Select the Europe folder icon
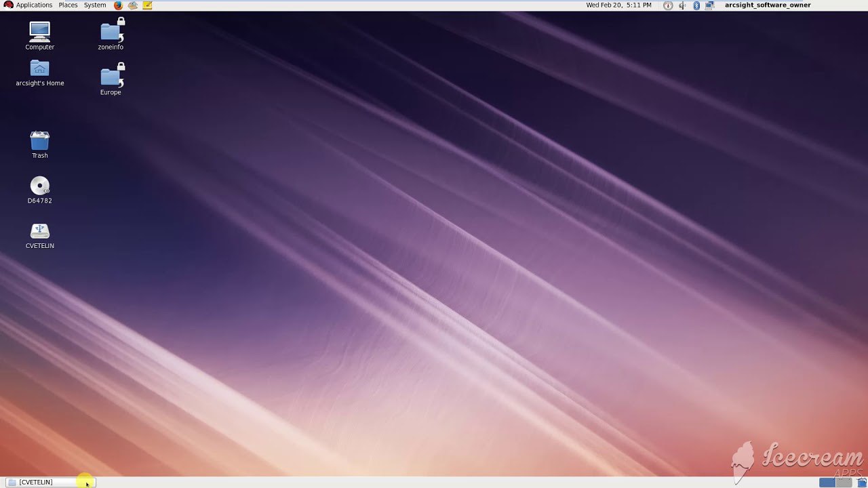The image size is (868, 488). pos(111,79)
